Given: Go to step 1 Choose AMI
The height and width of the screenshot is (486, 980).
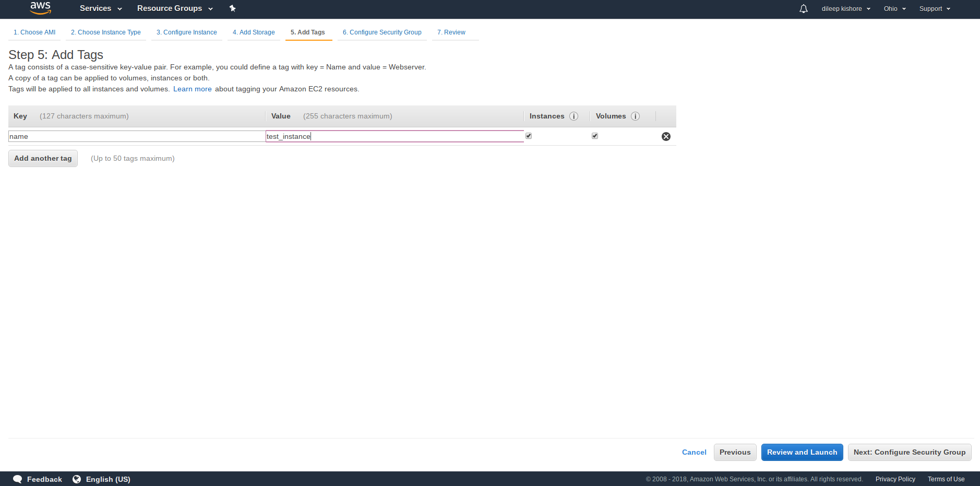Looking at the screenshot, I should [34, 32].
